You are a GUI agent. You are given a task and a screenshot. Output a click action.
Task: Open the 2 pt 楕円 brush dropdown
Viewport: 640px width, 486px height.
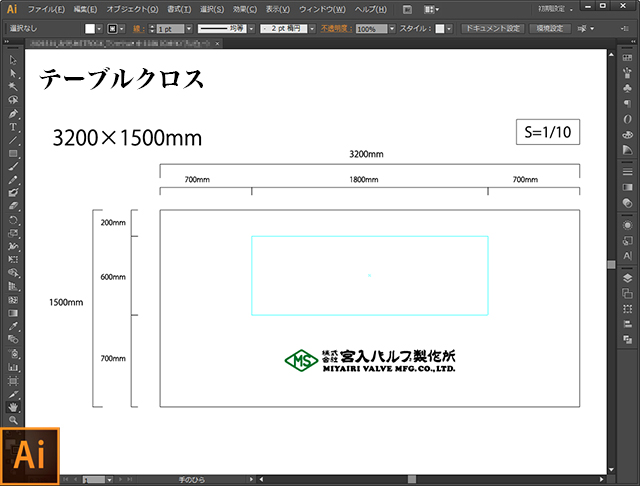(x=312, y=29)
